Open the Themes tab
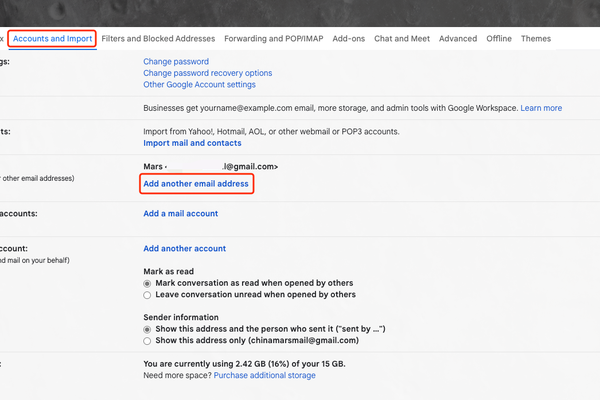 point(536,39)
